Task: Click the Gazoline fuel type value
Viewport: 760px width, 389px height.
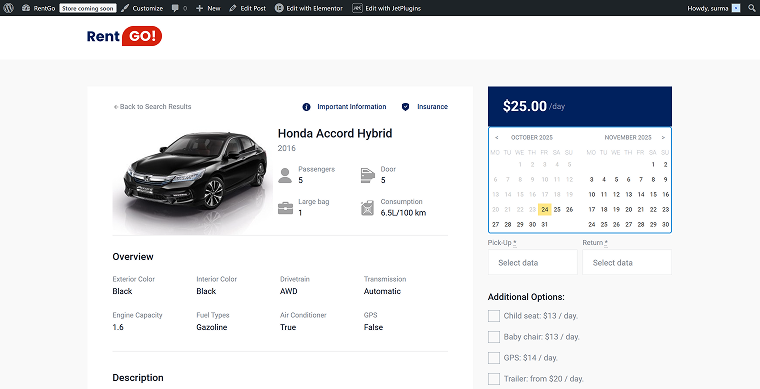Action: 212,327
